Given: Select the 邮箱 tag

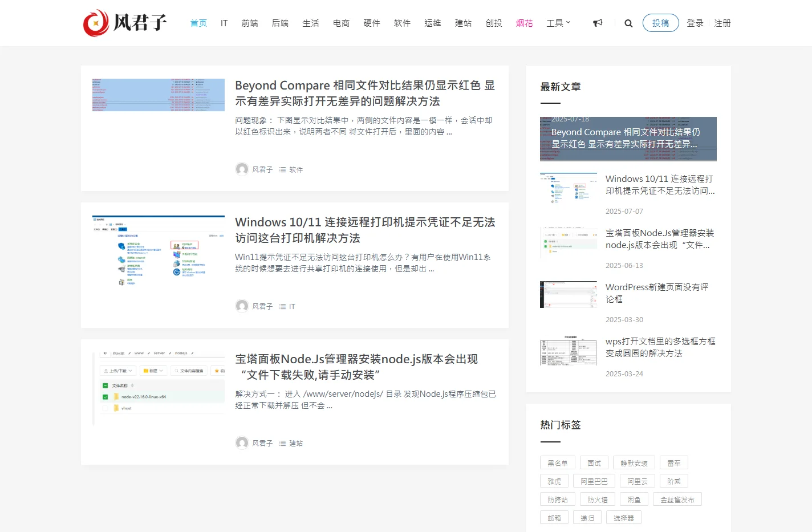Looking at the screenshot, I should pos(554,517).
